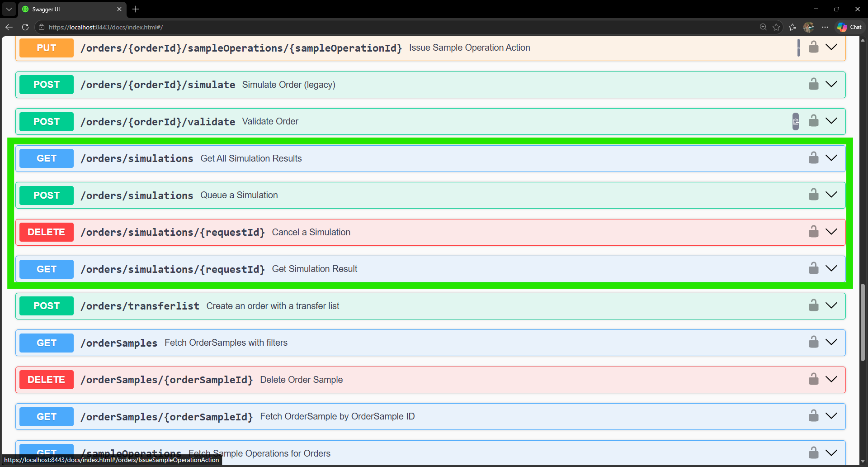The image size is (868, 467).
Task: Click the /orders/transferlist path link
Action: pos(140,306)
